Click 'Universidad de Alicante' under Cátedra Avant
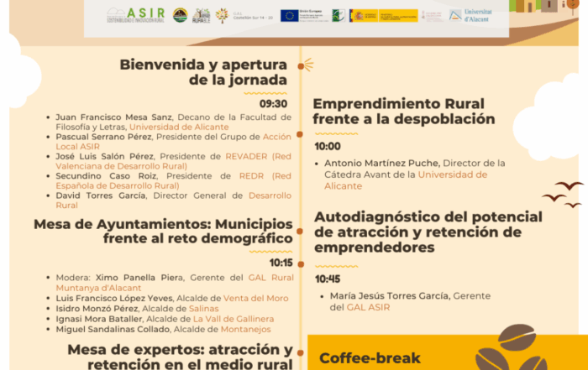Image resolution: width=588 pixels, height=370 pixels. [406, 180]
